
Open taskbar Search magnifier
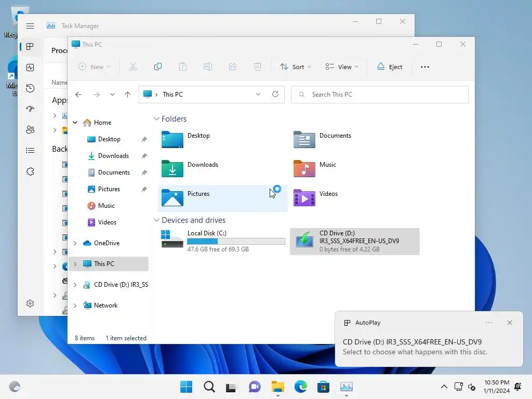point(209,387)
